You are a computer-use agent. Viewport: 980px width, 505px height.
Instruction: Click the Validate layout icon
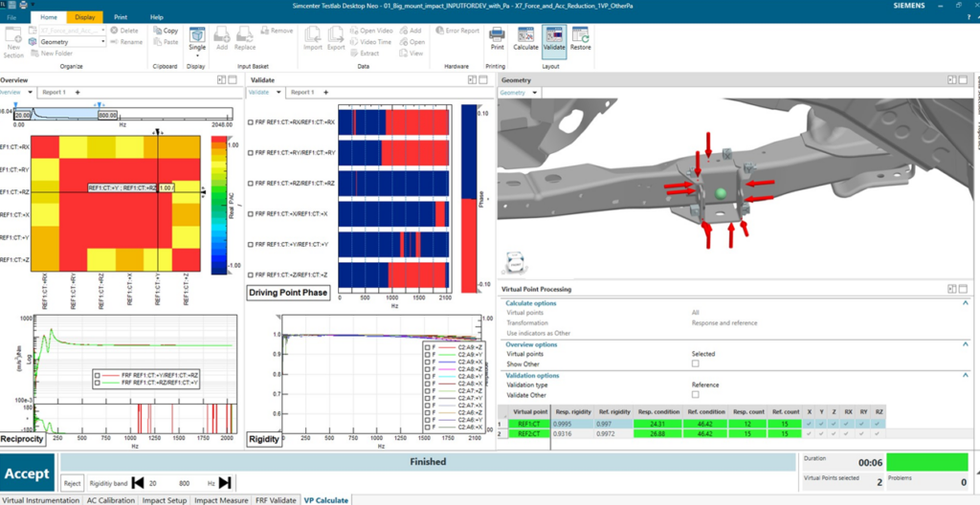(554, 36)
